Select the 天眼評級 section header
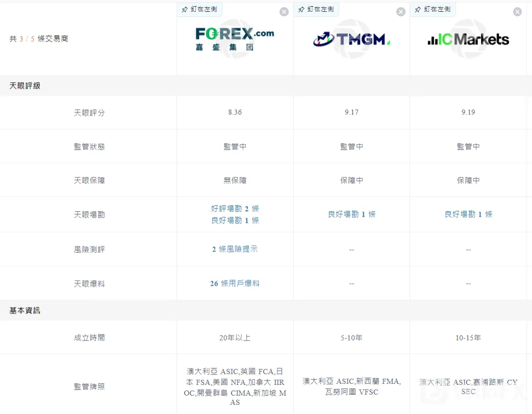Screen dimensions: 532x414 click(25, 86)
